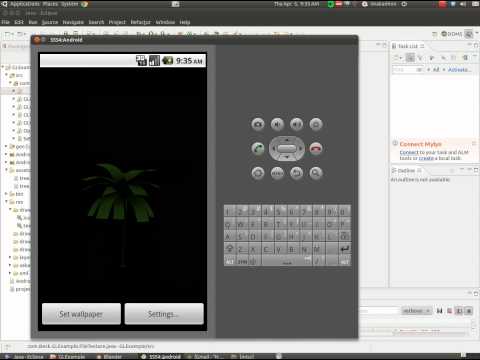This screenshot has height=360, width=480.
Task: Click the Open Perspective icon beside DDMS
Action: (435, 34)
